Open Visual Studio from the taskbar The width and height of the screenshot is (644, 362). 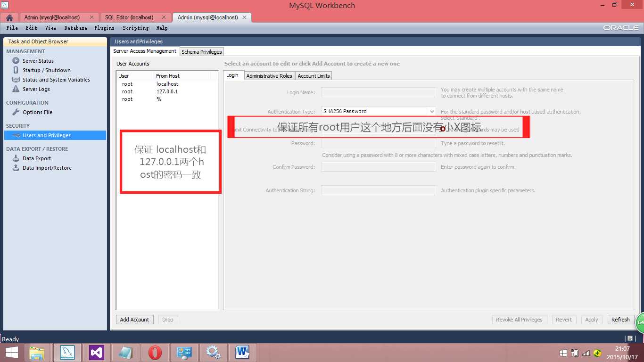click(x=97, y=353)
